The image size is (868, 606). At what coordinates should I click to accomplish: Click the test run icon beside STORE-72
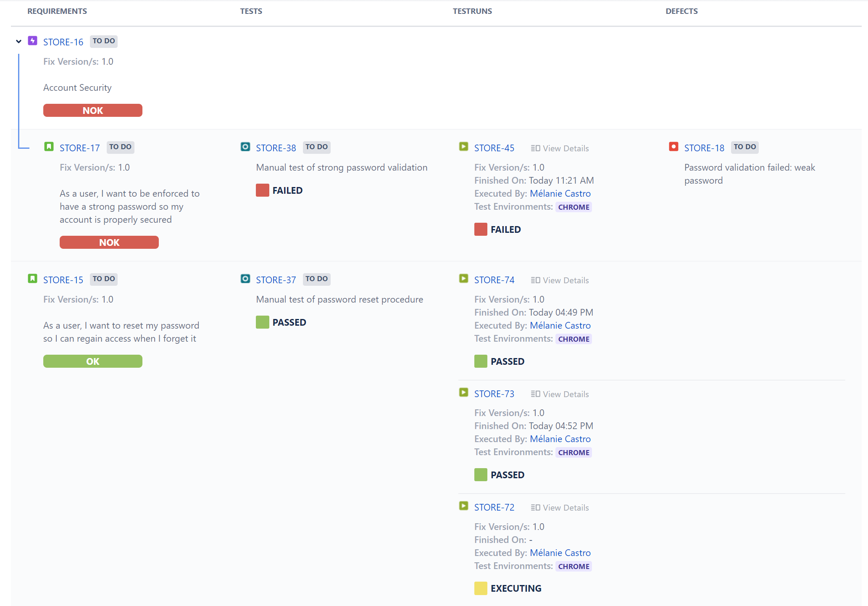point(463,506)
